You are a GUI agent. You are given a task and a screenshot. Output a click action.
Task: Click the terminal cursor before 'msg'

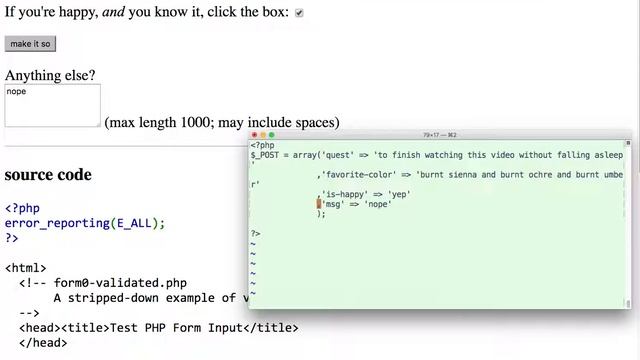pyautogui.click(x=319, y=204)
